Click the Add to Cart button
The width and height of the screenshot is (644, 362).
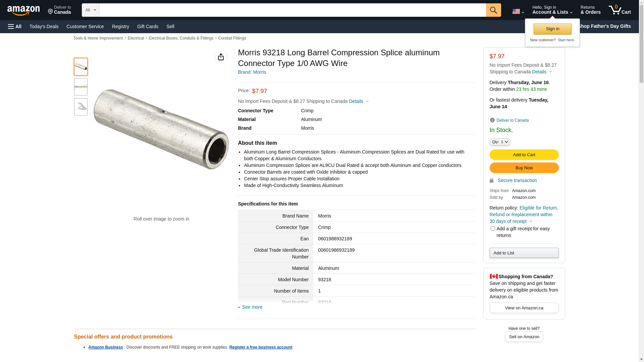coord(524,155)
